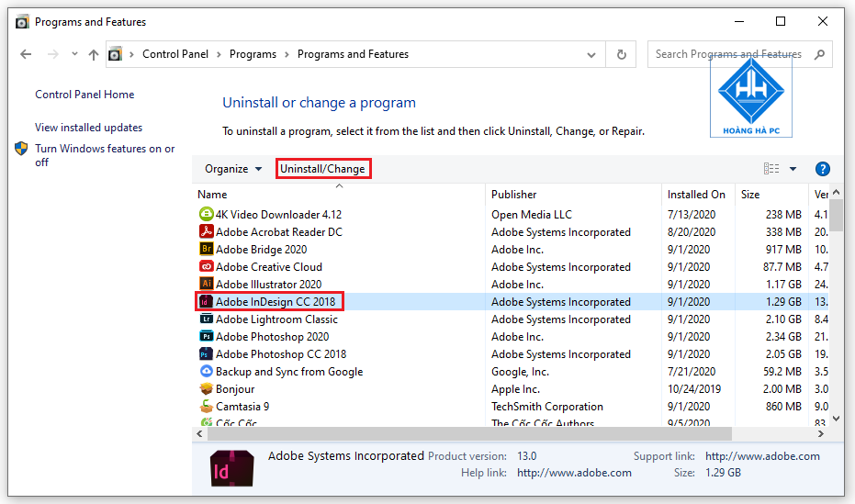Screen dimensions: 855x504
Task: Open Turn Windows features on or off
Action: pos(105,155)
